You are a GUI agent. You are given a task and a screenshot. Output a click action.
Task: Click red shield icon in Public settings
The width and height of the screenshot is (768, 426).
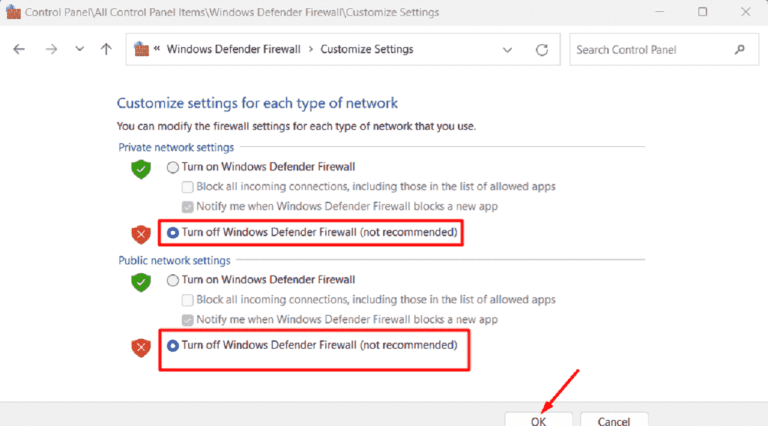141,348
